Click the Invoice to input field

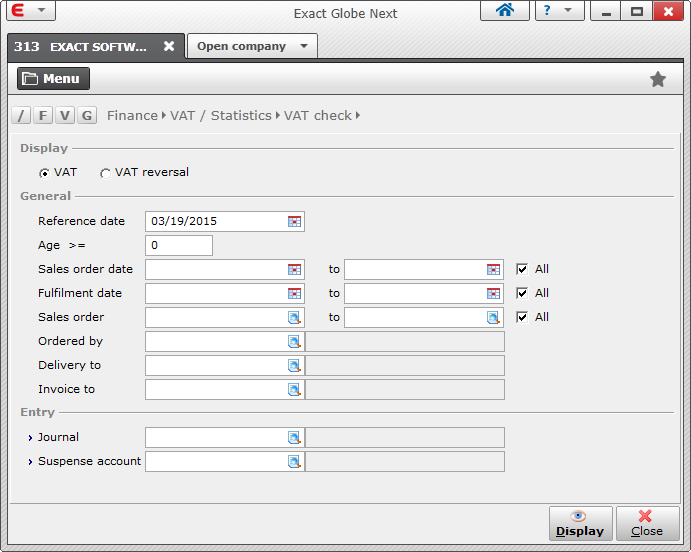pos(225,389)
